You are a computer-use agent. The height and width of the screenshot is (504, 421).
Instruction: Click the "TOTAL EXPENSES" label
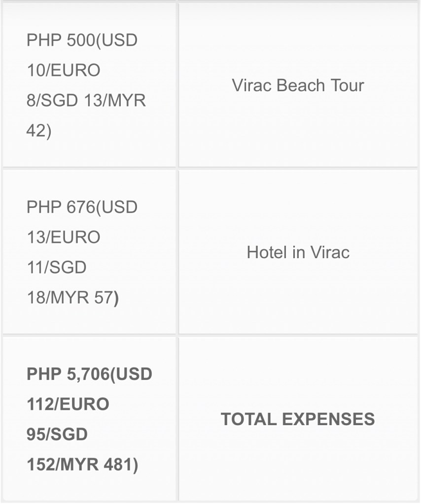point(298,419)
